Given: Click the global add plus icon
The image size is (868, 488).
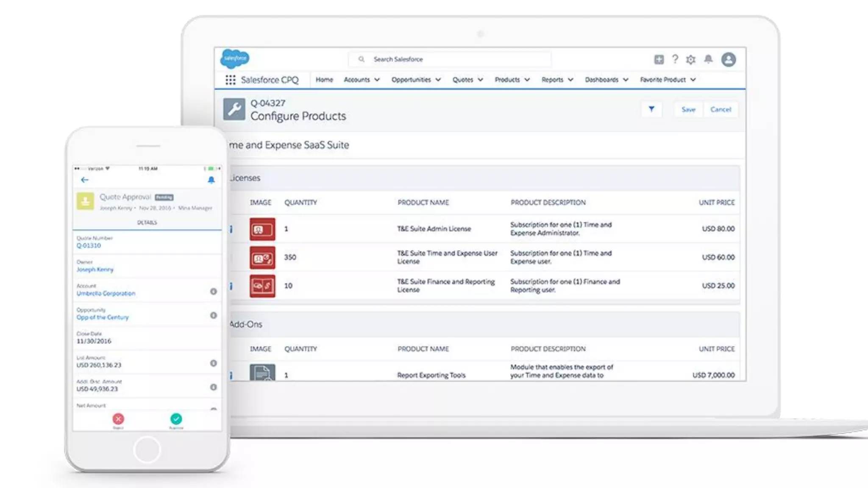Looking at the screenshot, I should 659,60.
